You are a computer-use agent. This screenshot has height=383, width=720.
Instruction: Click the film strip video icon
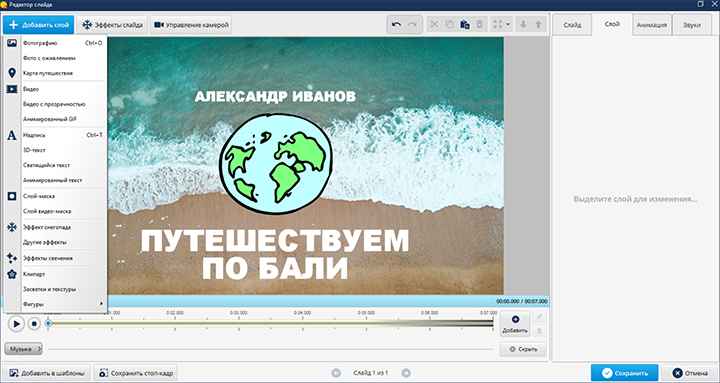(x=12, y=89)
